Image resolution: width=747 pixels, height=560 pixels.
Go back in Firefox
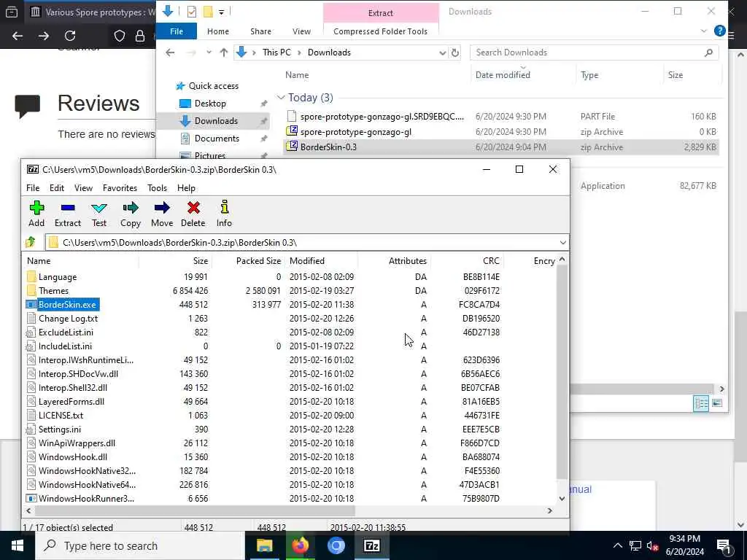click(18, 36)
